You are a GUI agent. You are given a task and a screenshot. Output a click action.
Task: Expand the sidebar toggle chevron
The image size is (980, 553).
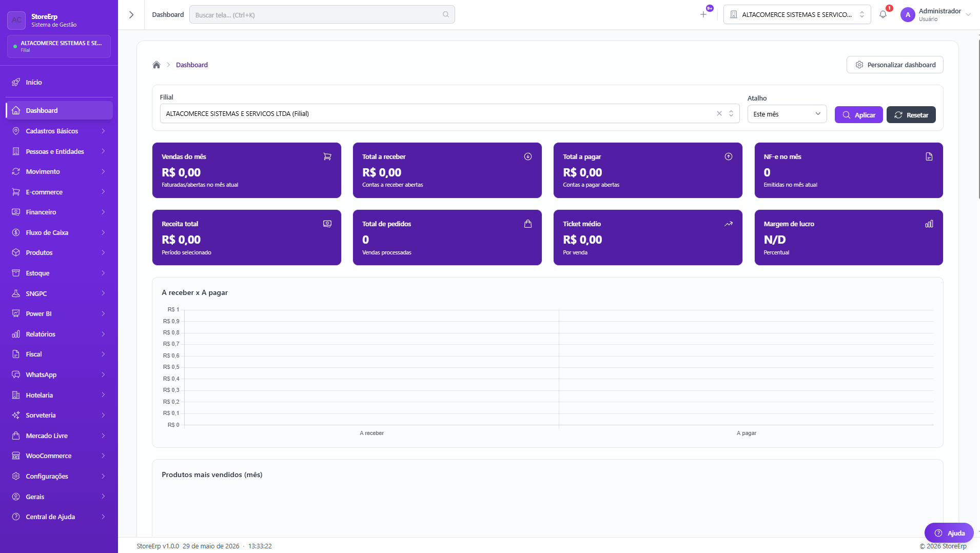pos(131,14)
